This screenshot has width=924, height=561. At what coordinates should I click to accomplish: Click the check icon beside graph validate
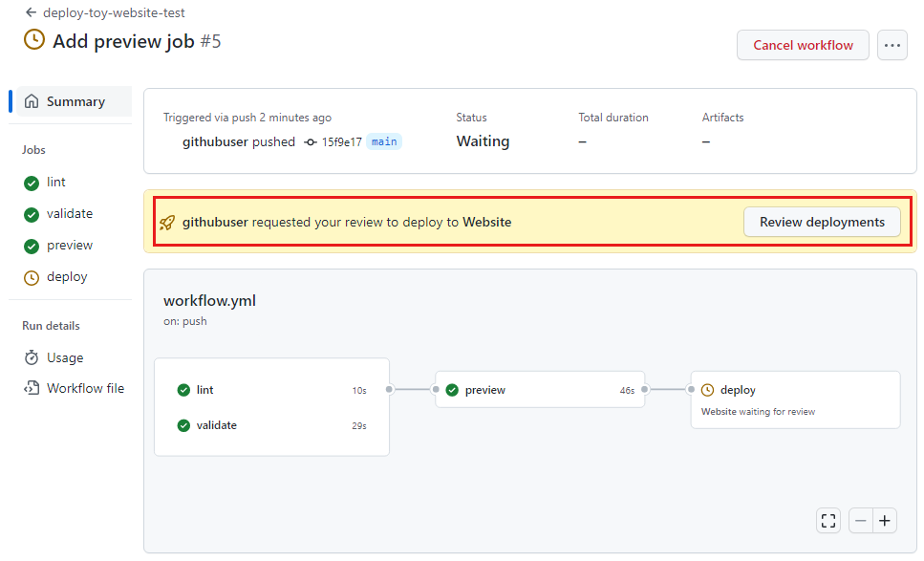click(x=183, y=425)
